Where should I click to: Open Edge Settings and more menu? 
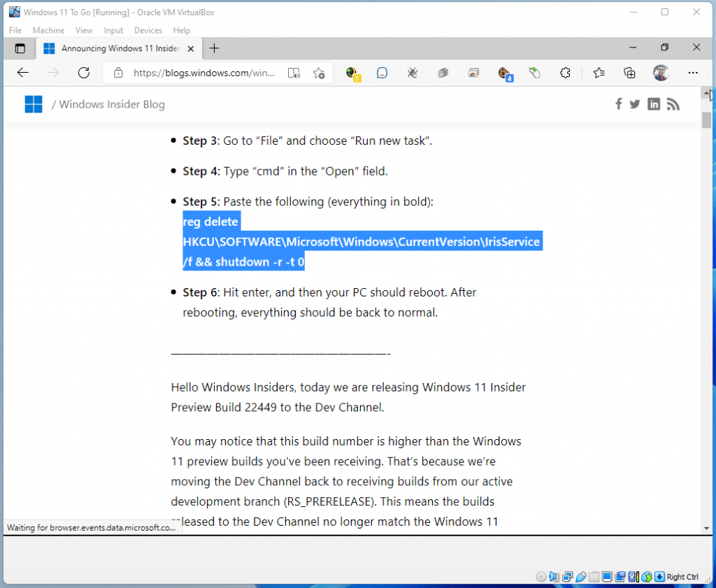tap(693, 73)
